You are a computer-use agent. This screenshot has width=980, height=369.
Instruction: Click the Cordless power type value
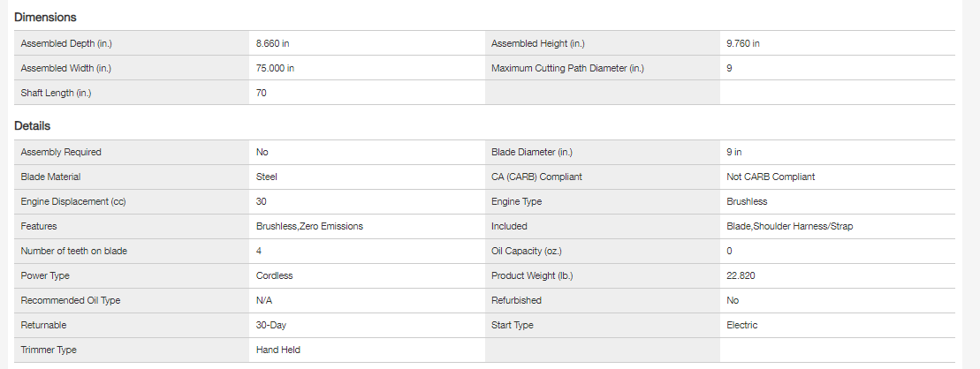point(274,275)
